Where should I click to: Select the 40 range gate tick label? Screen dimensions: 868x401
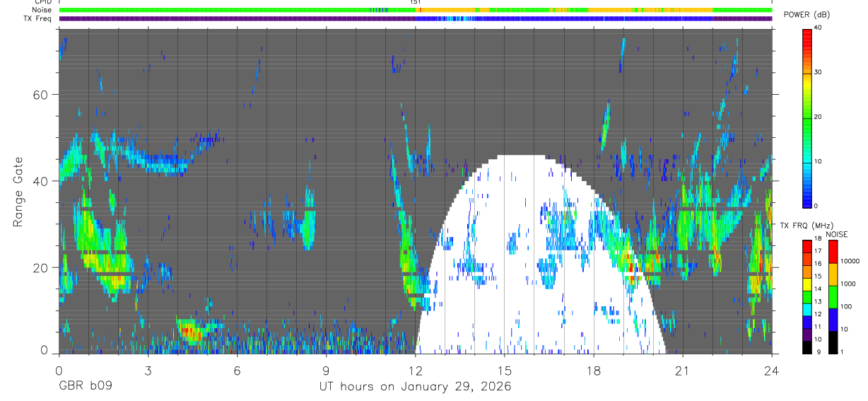point(41,181)
